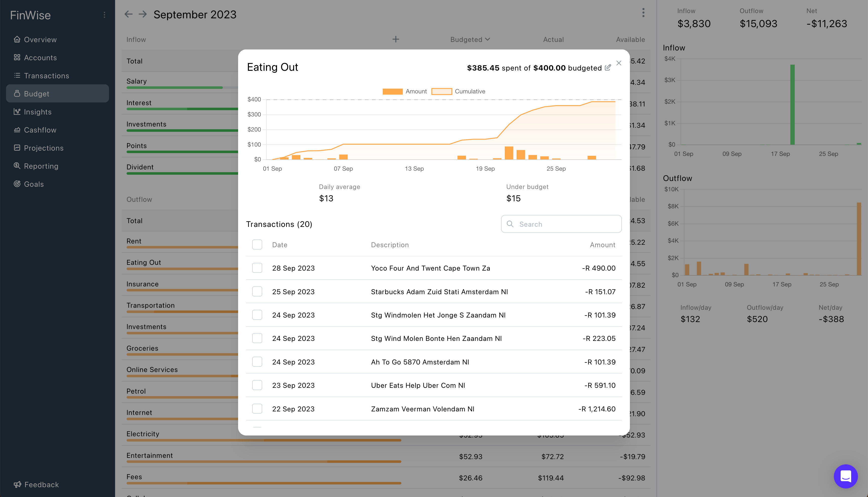Go to the next month
This screenshot has height=497, width=868.
143,14
